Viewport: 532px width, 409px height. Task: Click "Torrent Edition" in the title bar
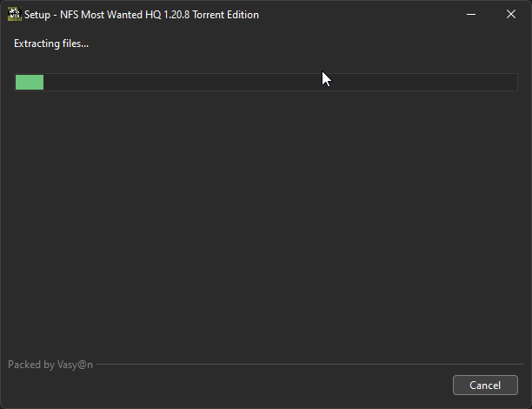click(226, 15)
